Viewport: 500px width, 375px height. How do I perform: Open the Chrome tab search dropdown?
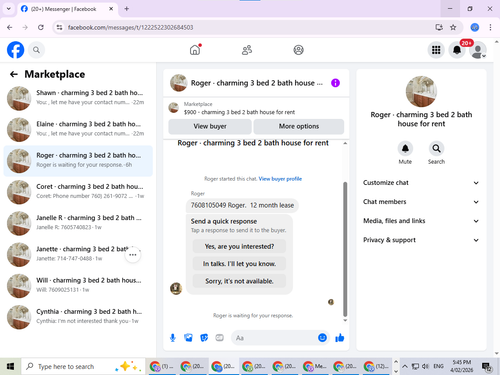click(x=9, y=9)
